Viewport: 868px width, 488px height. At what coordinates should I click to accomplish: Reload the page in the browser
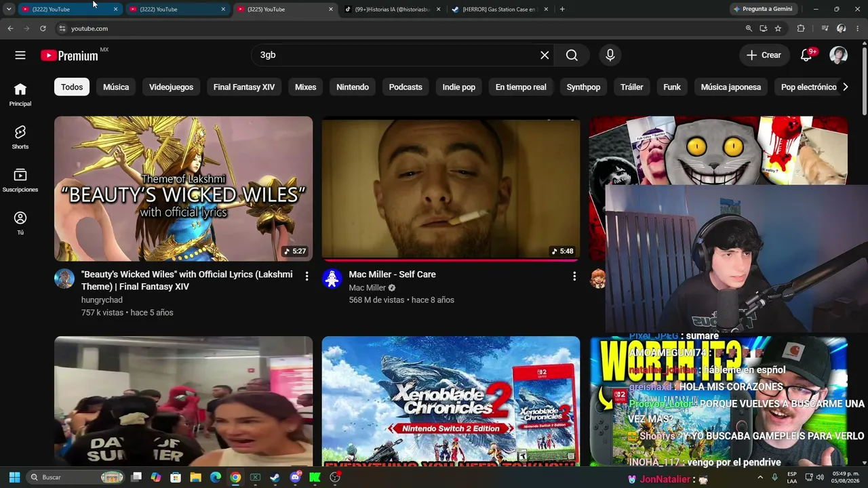pyautogui.click(x=43, y=28)
